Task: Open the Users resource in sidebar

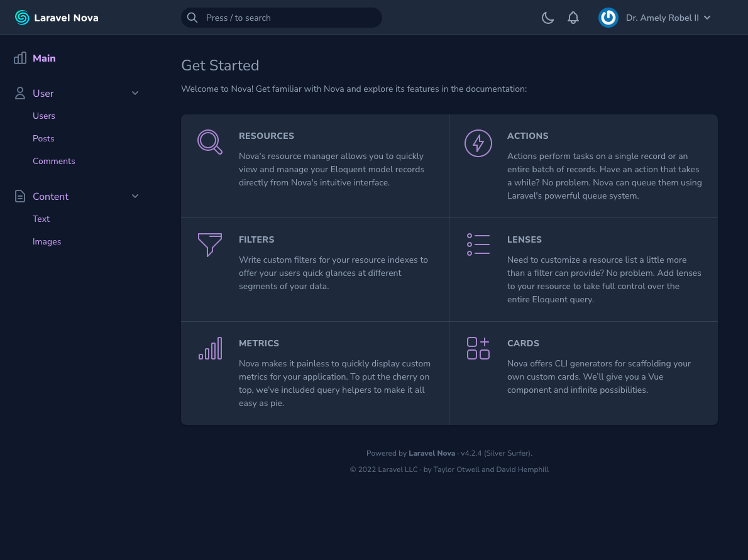Action: click(44, 116)
